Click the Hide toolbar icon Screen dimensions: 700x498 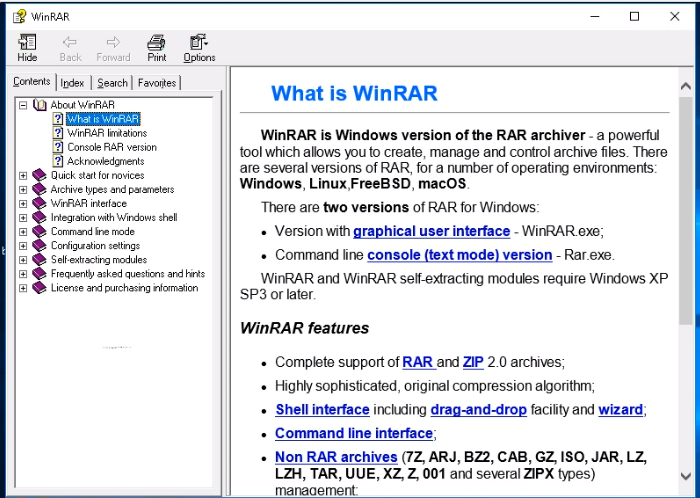point(27,42)
